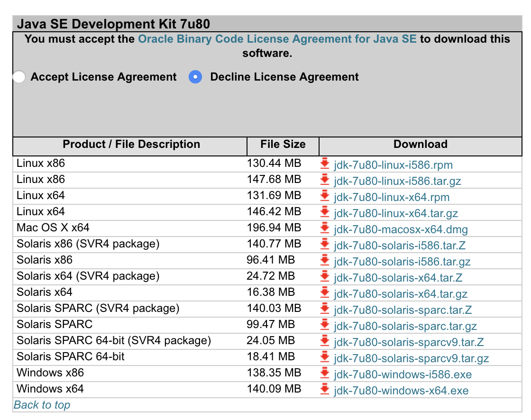Open the jdk-7u80-solaris-x64.tar.Z link
The height and width of the screenshot is (420, 531).
pos(398,278)
